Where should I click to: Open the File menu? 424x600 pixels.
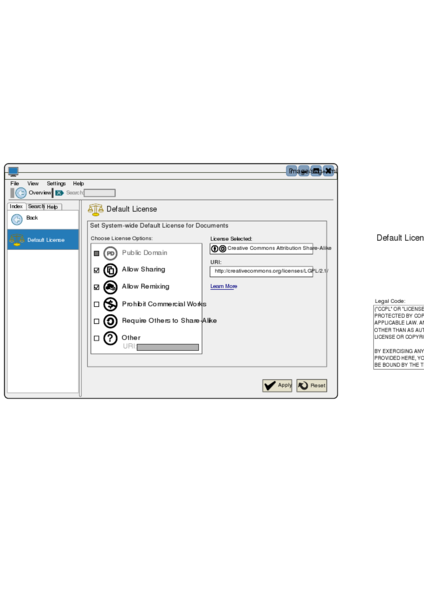pos(15,183)
